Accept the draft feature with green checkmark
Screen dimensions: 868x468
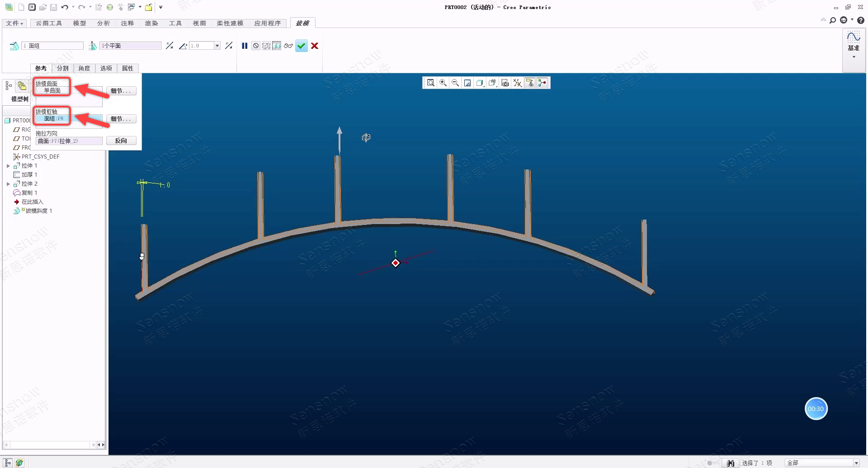[x=302, y=46]
